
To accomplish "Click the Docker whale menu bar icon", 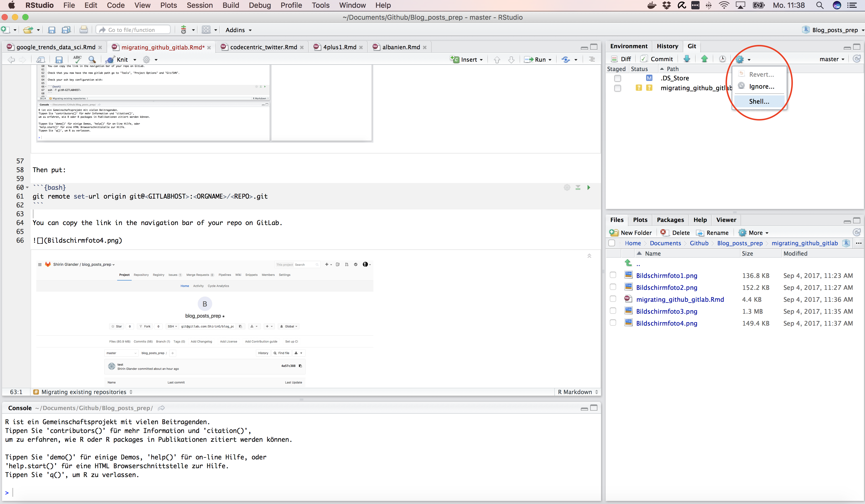I will (x=652, y=5).
